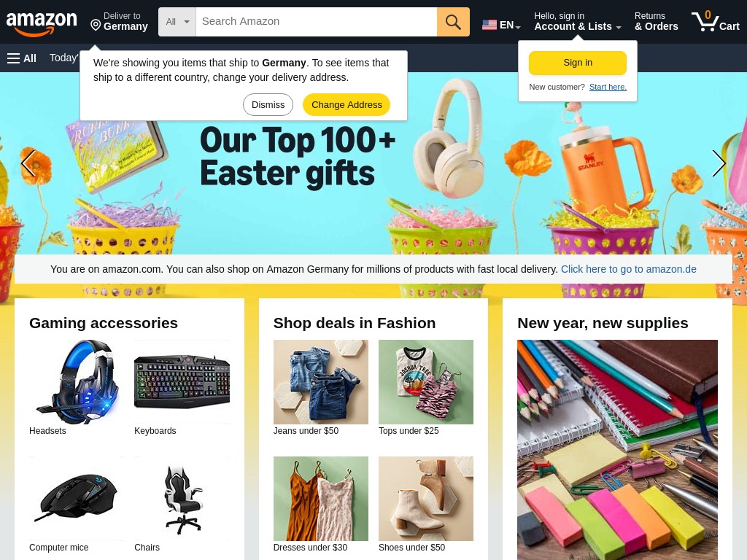Viewport: 747px width, 560px height.
Task: Click the Amazon logo
Action: pyautogui.click(x=42, y=23)
